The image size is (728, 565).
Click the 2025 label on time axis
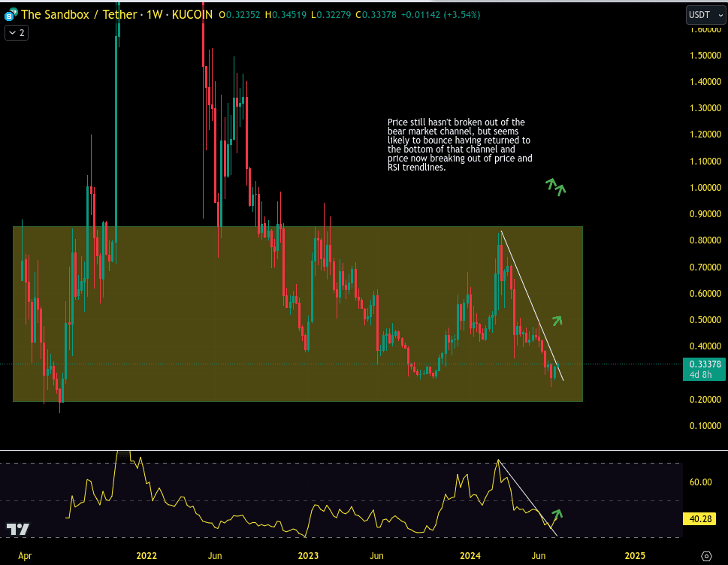click(635, 556)
